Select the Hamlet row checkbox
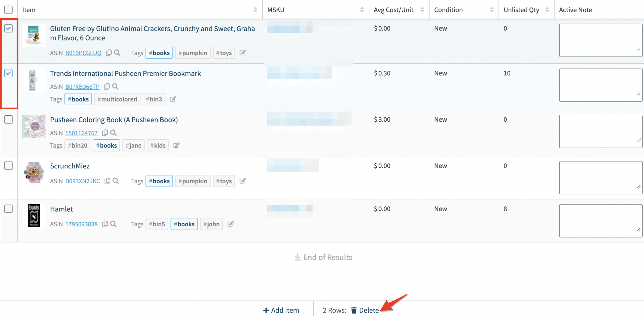The image size is (644, 316). point(8,209)
